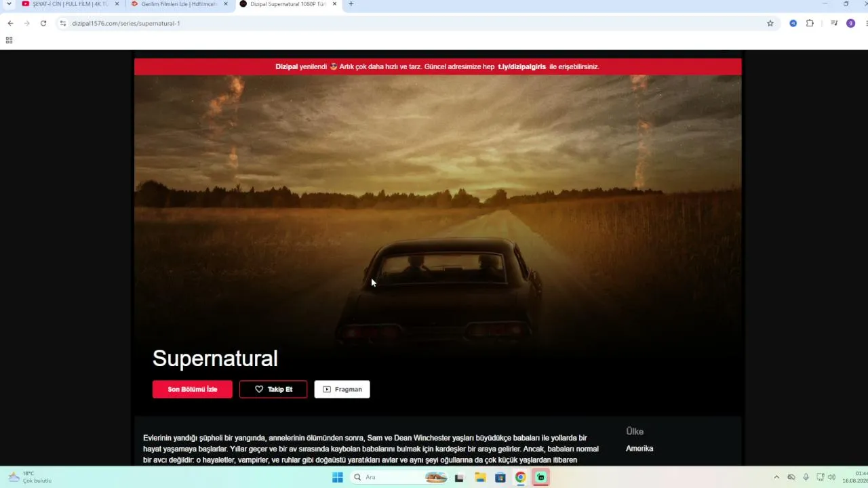Screen dimensions: 868x488
Task: Close the ŞEYAT-İ CİN YouTube tab
Action: (117, 4)
